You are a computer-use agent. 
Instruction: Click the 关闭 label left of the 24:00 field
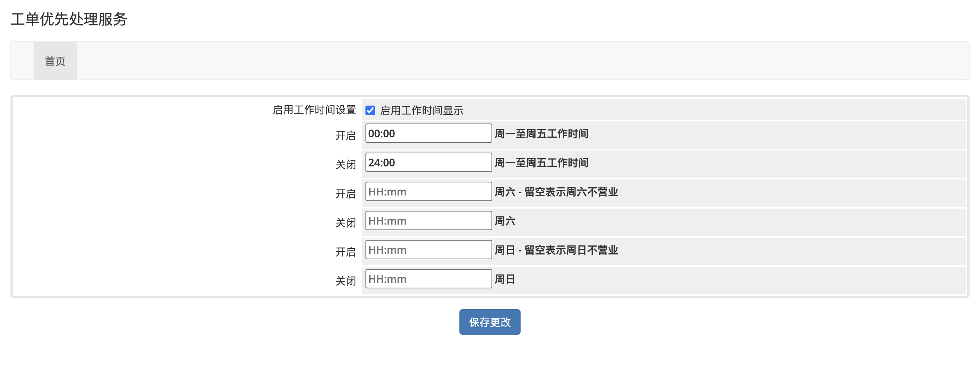(x=345, y=165)
